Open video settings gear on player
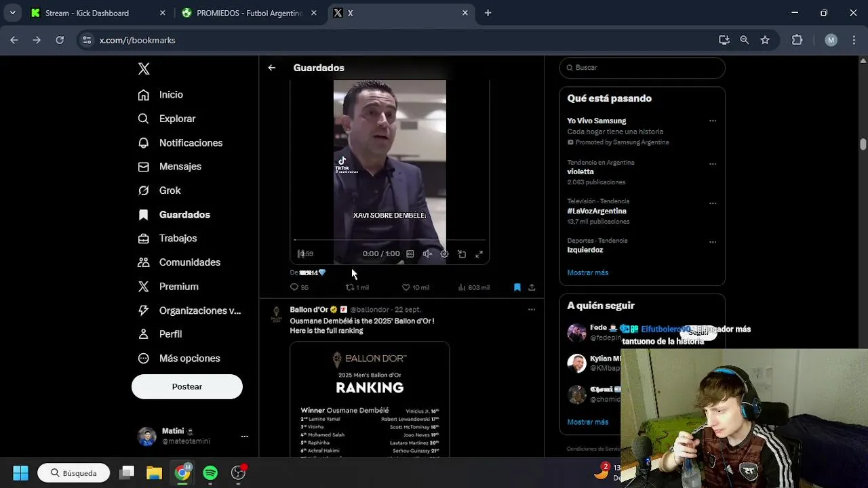The width and height of the screenshot is (868, 488). coord(444,254)
